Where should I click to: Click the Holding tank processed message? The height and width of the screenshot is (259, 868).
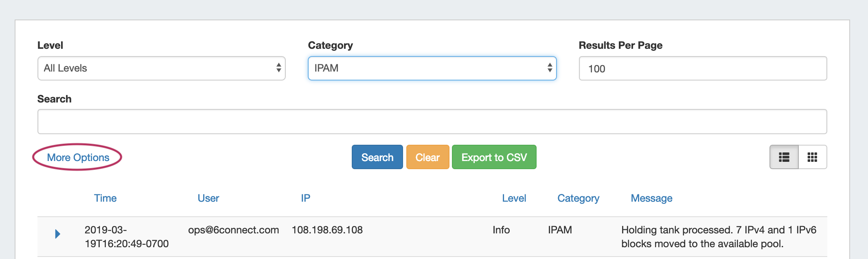[719, 237]
